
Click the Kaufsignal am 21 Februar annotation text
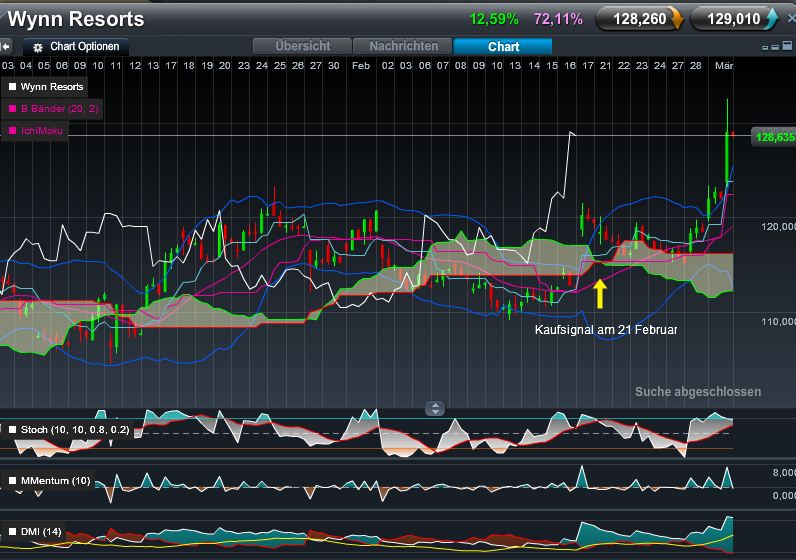606,330
